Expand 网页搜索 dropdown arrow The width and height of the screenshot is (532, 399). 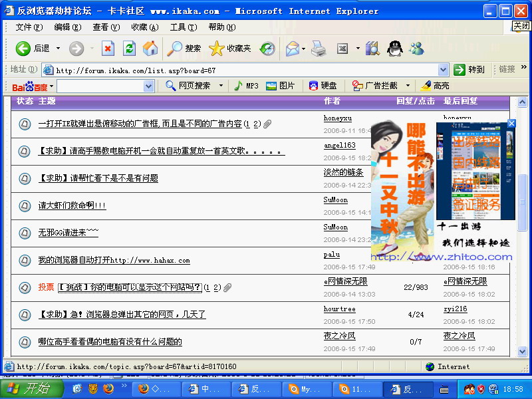point(221,86)
